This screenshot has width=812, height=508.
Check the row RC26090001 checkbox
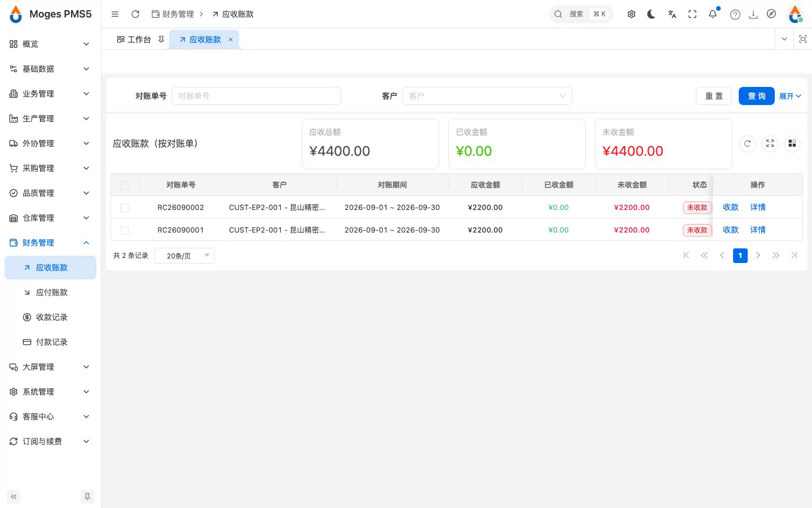click(x=125, y=230)
